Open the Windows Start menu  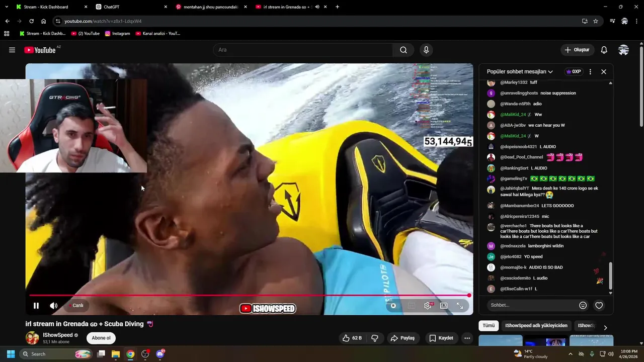pyautogui.click(x=11, y=354)
